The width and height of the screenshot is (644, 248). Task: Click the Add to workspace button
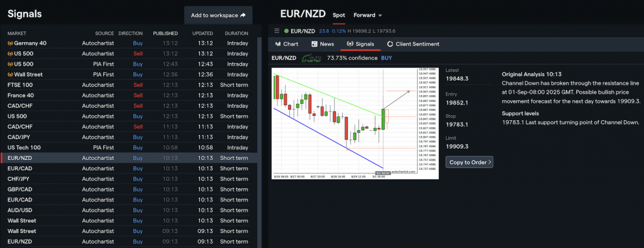click(218, 15)
